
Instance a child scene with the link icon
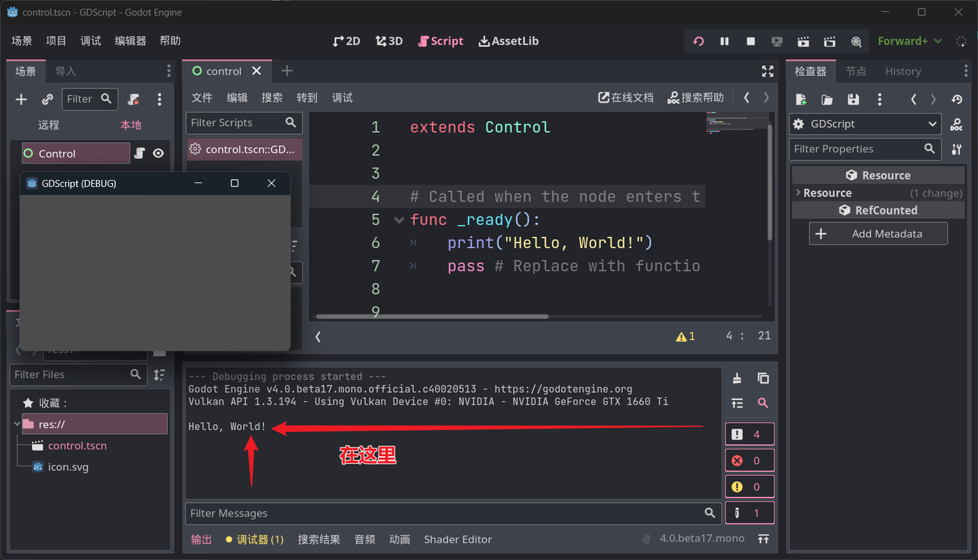[x=47, y=100]
